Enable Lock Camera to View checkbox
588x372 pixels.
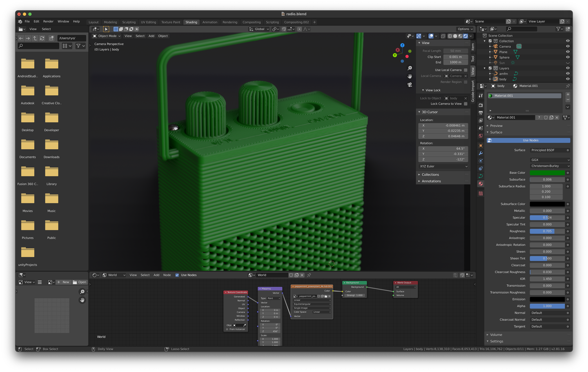click(x=466, y=104)
